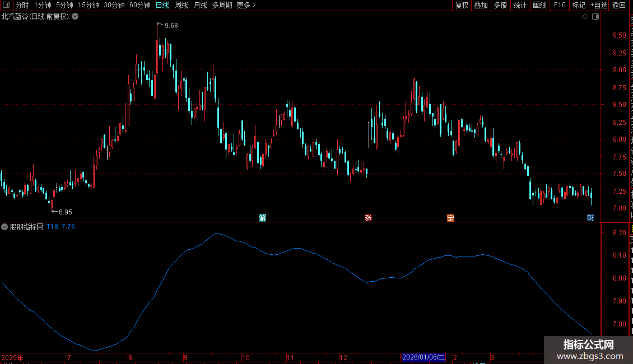Select the 日线 daily period
Viewport: 633px width, 364px height.
pos(162,5)
